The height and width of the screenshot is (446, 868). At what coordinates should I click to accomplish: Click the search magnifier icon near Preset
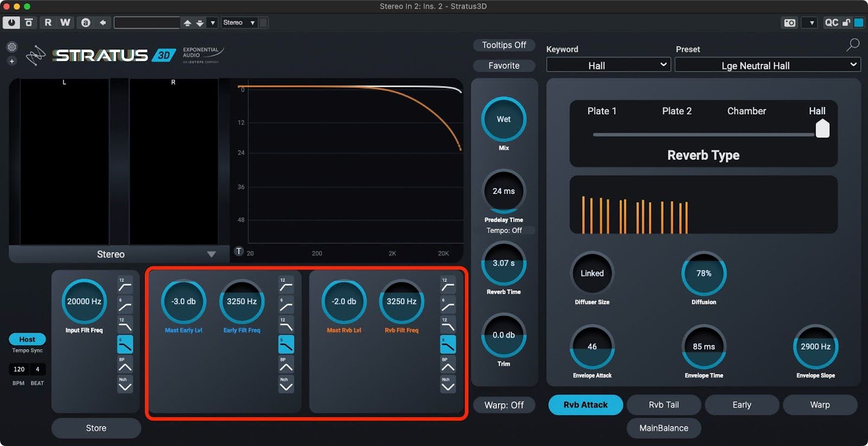(853, 45)
